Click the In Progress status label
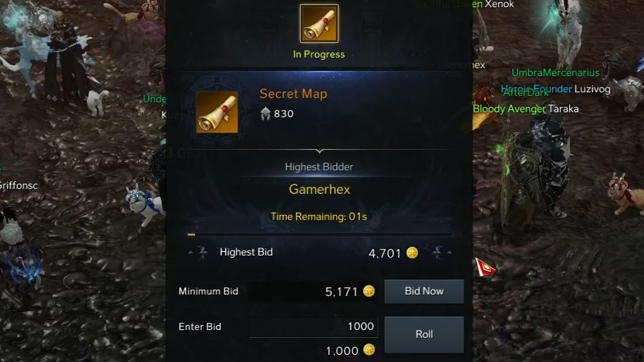Screen dimensions: 644x362 (319, 54)
